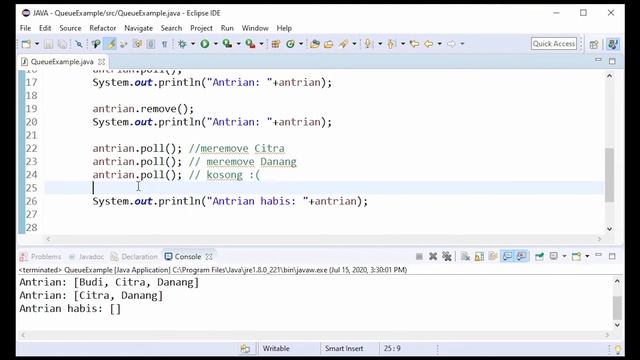Open the Project menu
The width and height of the screenshot is (640, 360).
201,28
